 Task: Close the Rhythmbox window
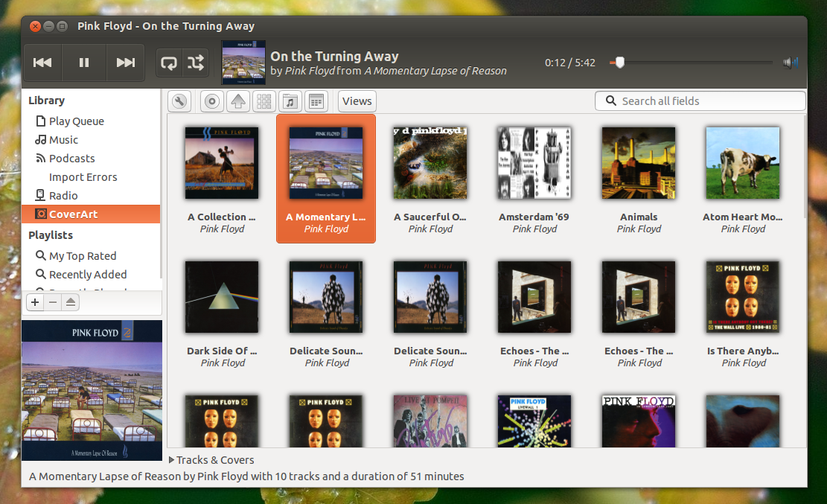pos(35,26)
